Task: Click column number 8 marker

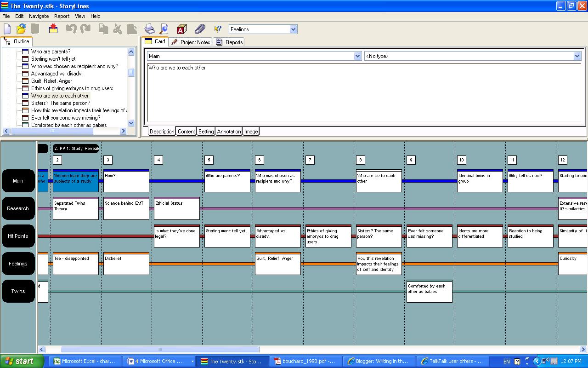Action: click(x=361, y=160)
